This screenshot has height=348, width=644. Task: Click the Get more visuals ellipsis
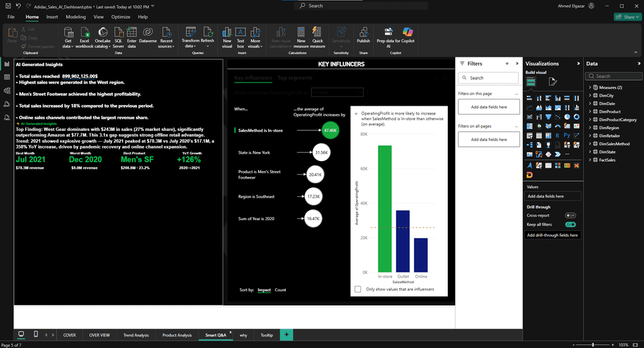[567, 154]
